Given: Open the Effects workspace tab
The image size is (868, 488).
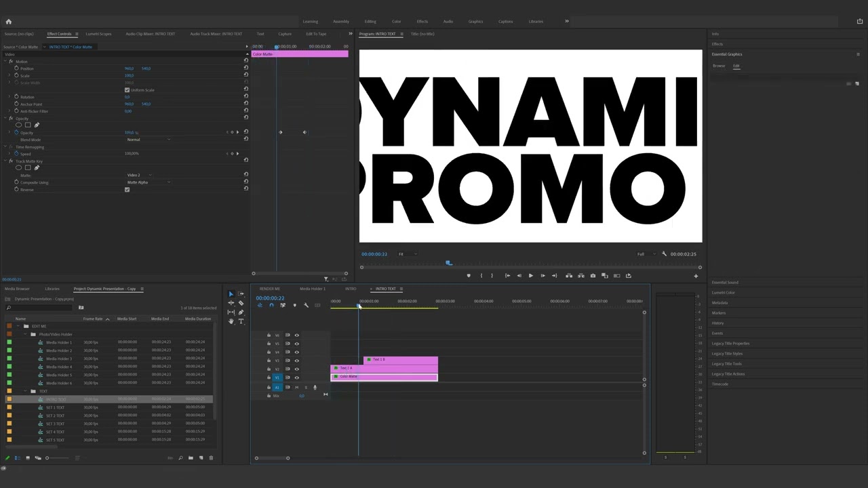Looking at the screenshot, I should click(x=422, y=22).
